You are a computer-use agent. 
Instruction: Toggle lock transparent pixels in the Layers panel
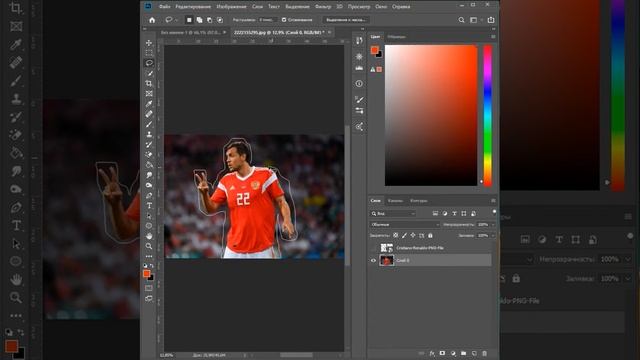click(396, 236)
